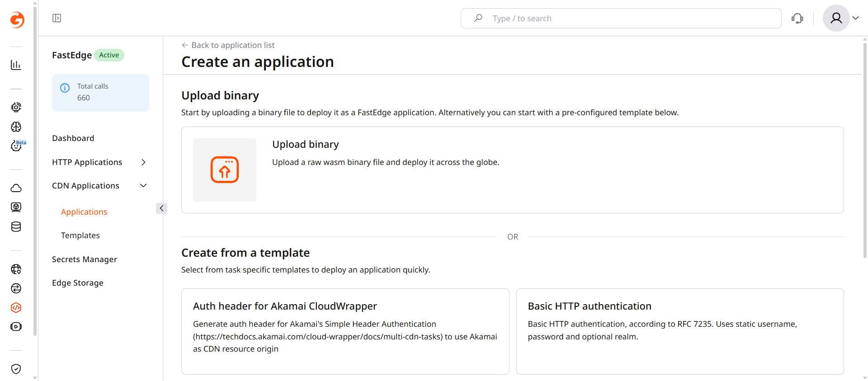Open the Dashboard menu item
Viewport: 868px width, 381px height.
pos(73,138)
